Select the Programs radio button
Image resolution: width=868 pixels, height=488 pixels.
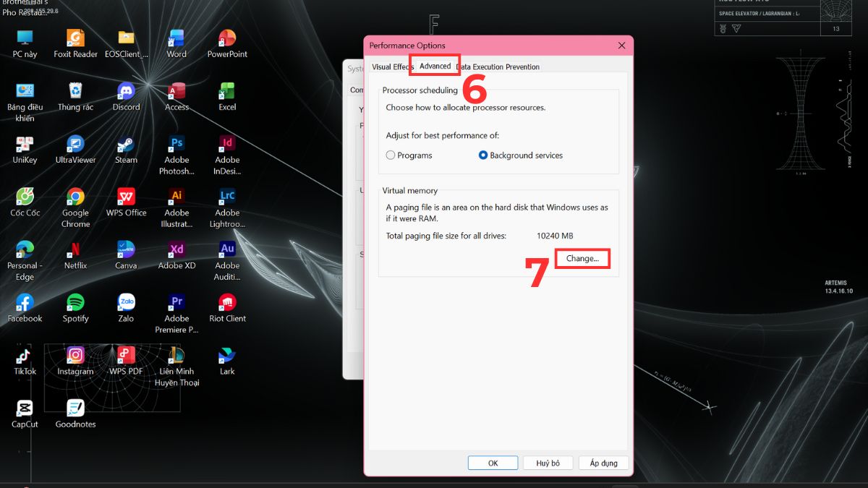(391, 155)
